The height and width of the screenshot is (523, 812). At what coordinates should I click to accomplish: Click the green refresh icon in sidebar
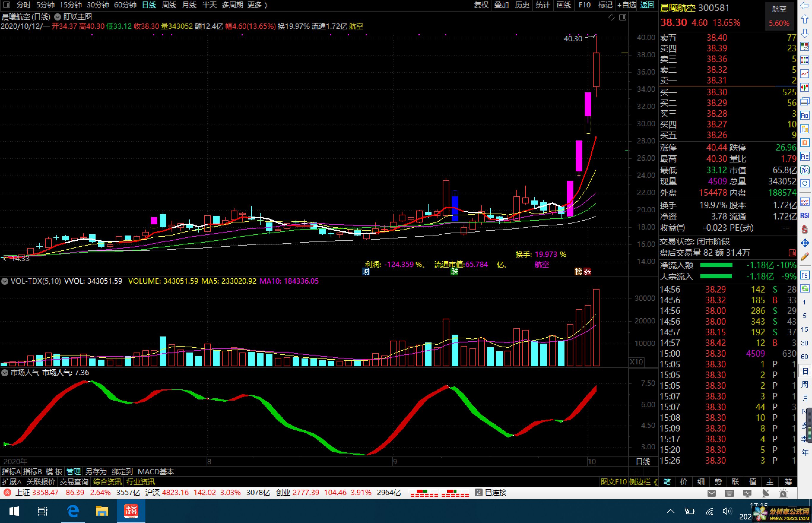click(x=805, y=289)
